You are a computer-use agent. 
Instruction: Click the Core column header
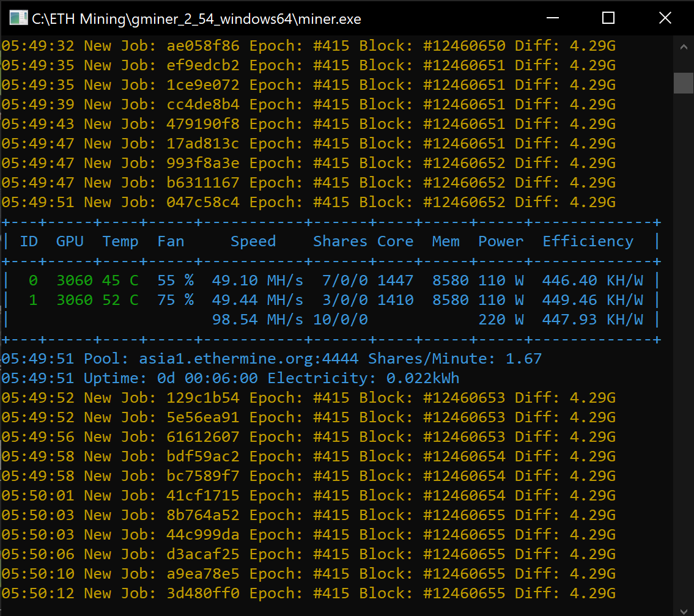395,241
